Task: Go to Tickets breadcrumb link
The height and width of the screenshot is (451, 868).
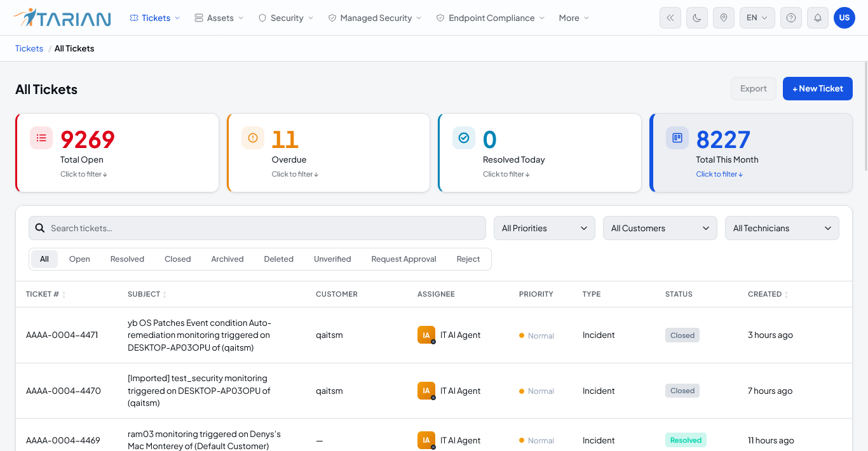Action: (x=29, y=48)
